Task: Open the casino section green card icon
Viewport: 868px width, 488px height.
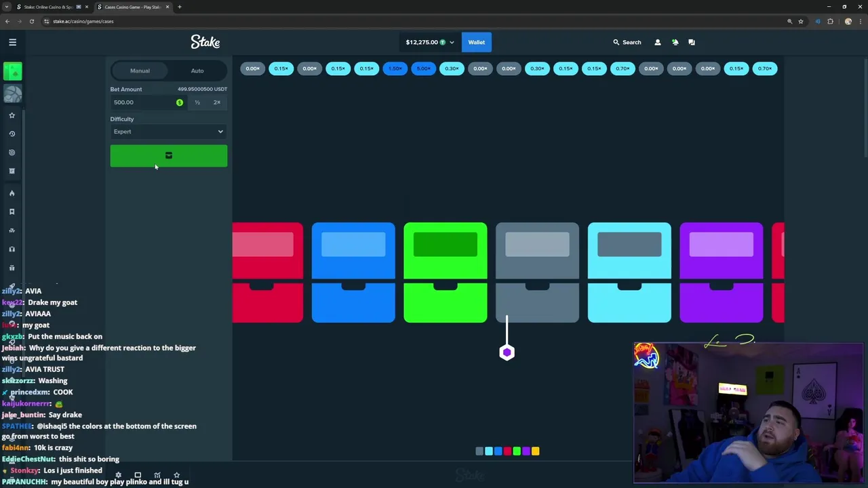Action: pyautogui.click(x=12, y=70)
